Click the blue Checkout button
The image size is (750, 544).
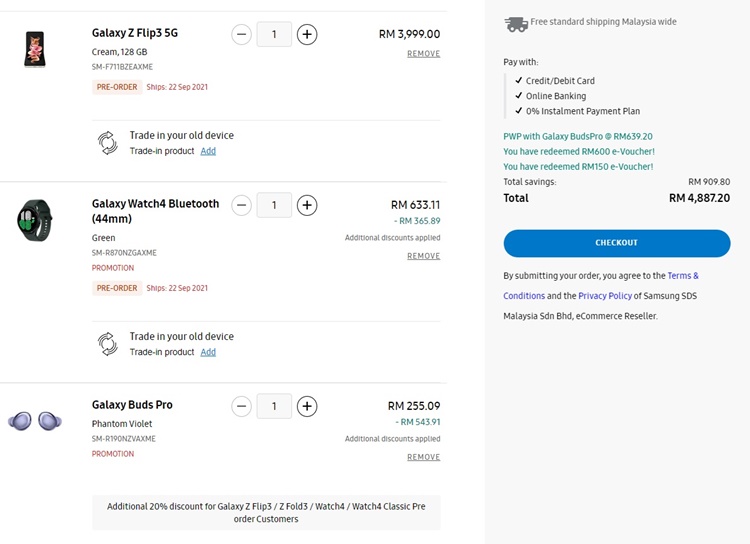point(617,243)
